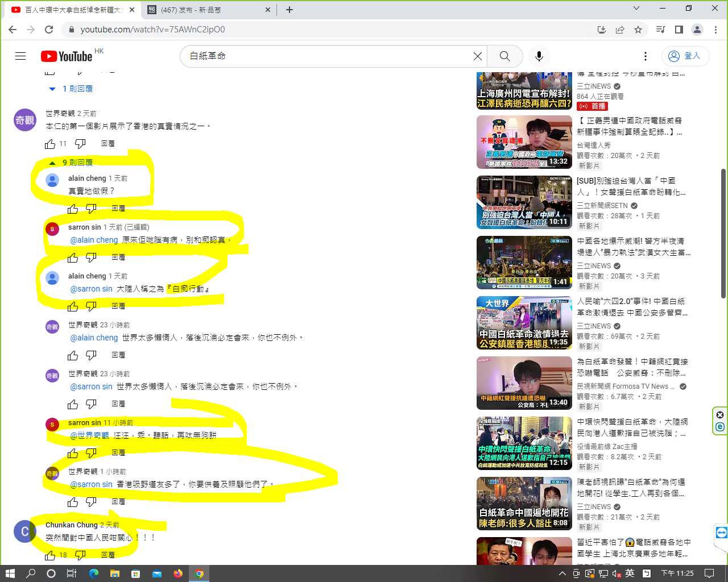Open the live 直播 video thumbnail

click(x=524, y=91)
